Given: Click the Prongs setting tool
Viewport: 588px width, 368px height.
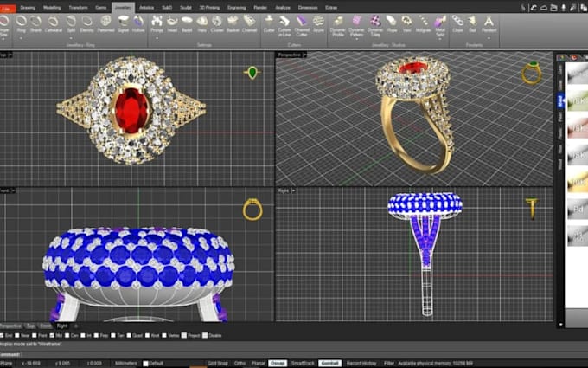Looking at the screenshot, I should click(x=157, y=23).
